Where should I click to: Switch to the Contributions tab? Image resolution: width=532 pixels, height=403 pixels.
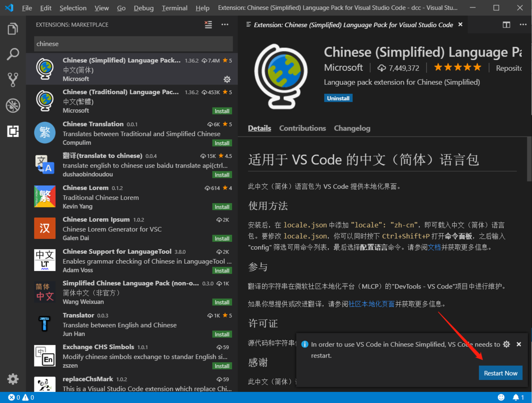click(x=302, y=128)
